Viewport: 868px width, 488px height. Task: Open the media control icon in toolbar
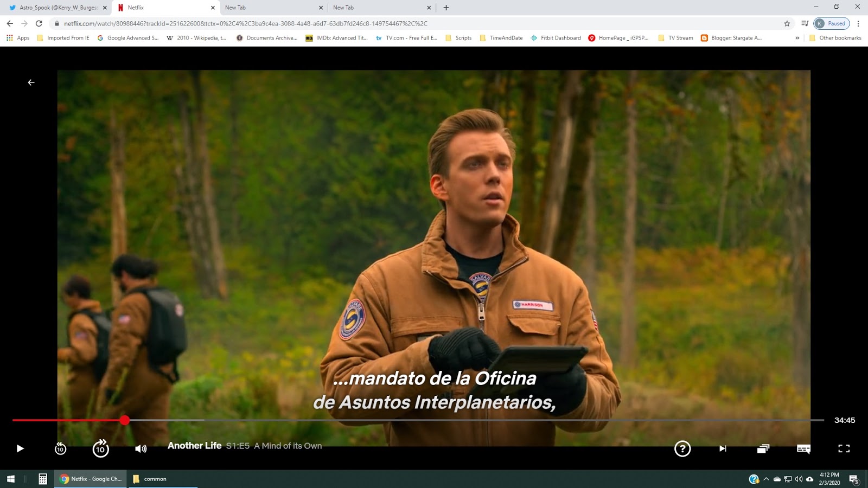805,23
